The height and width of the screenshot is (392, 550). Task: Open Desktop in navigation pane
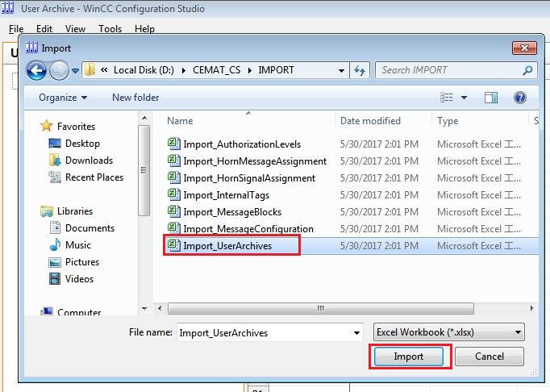tap(74, 144)
